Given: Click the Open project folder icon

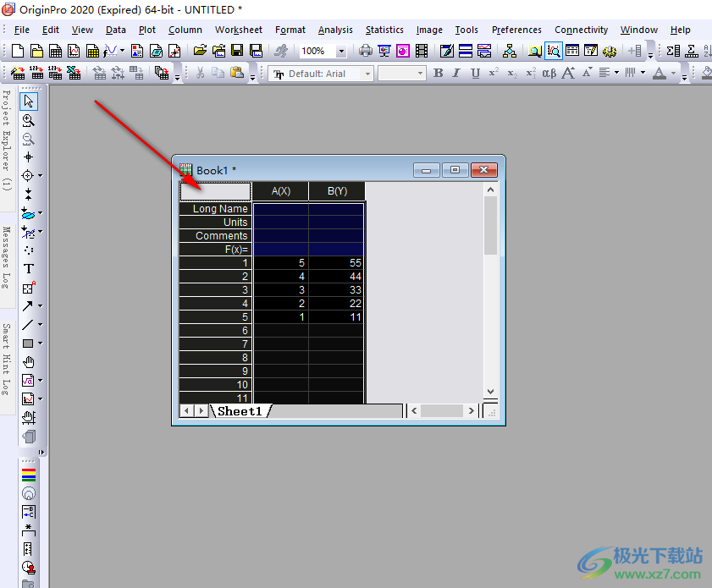Looking at the screenshot, I should 201,51.
